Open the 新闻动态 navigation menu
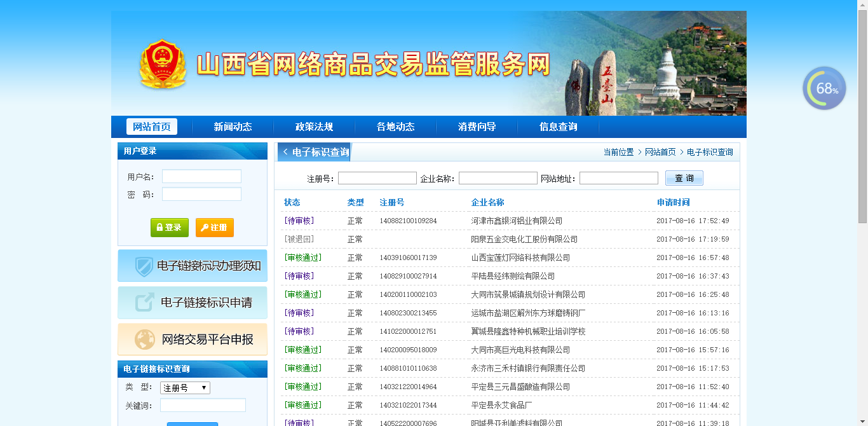The image size is (868, 426). pos(233,127)
